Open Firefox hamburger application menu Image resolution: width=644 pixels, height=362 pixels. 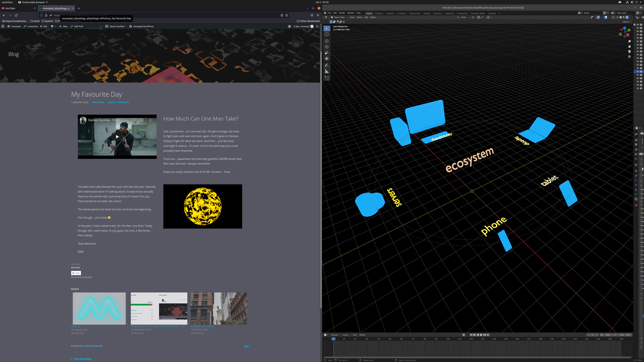[x=318, y=15]
